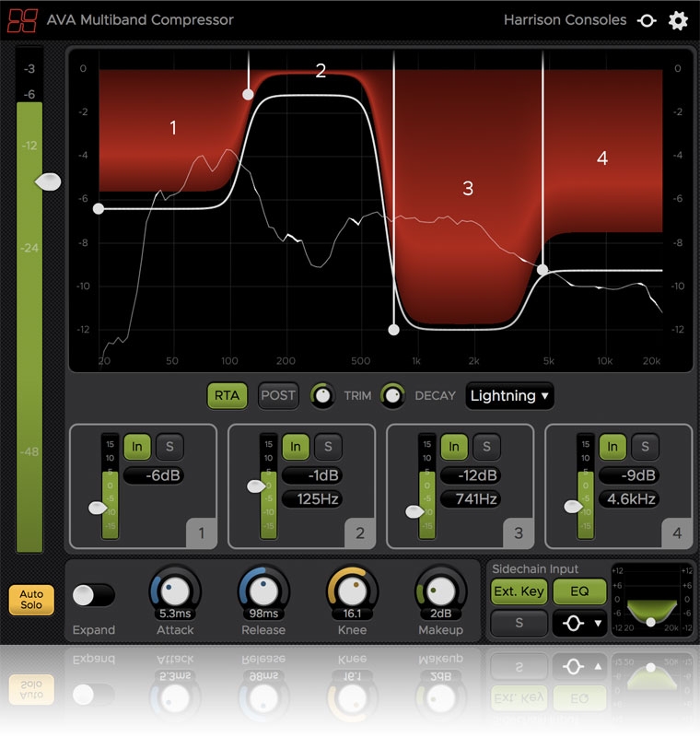Image resolution: width=700 pixels, height=737 pixels.
Task: Enable the Ext. Key sidechain button
Action: pos(519,591)
